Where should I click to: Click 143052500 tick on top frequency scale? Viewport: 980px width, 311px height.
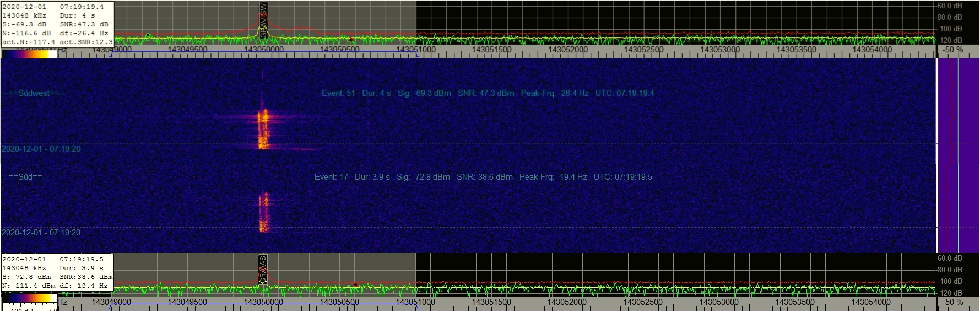(643, 50)
